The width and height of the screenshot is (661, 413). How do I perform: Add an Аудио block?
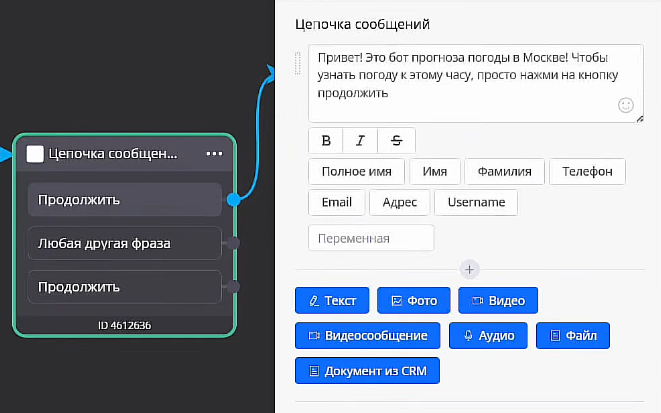point(488,335)
